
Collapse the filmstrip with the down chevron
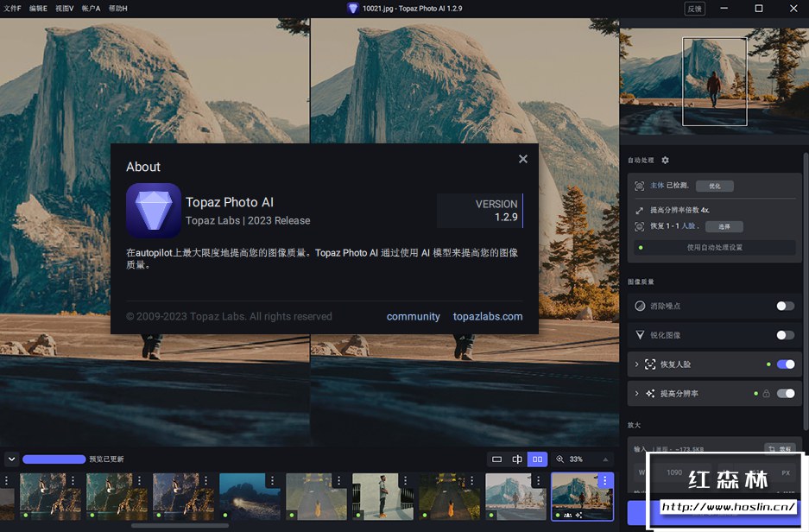pos(11,459)
